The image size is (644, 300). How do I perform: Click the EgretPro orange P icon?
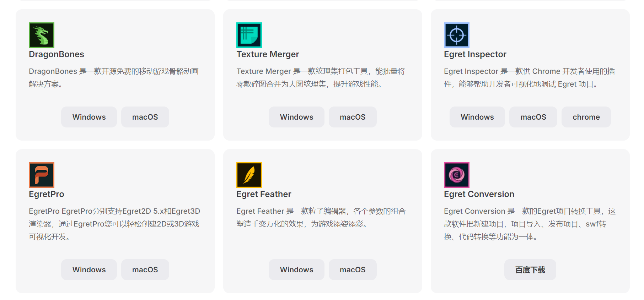[42, 175]
